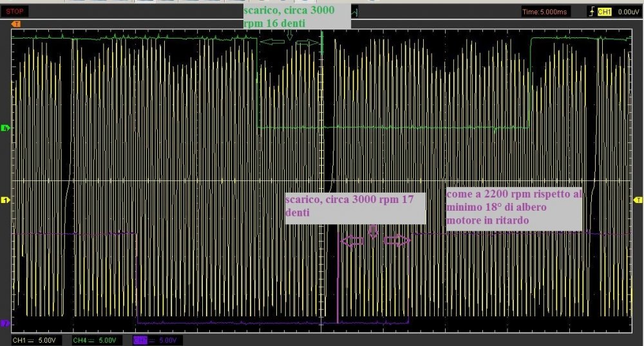
Task: Click the green waveform icon in top bar
Action: [354, 12]
